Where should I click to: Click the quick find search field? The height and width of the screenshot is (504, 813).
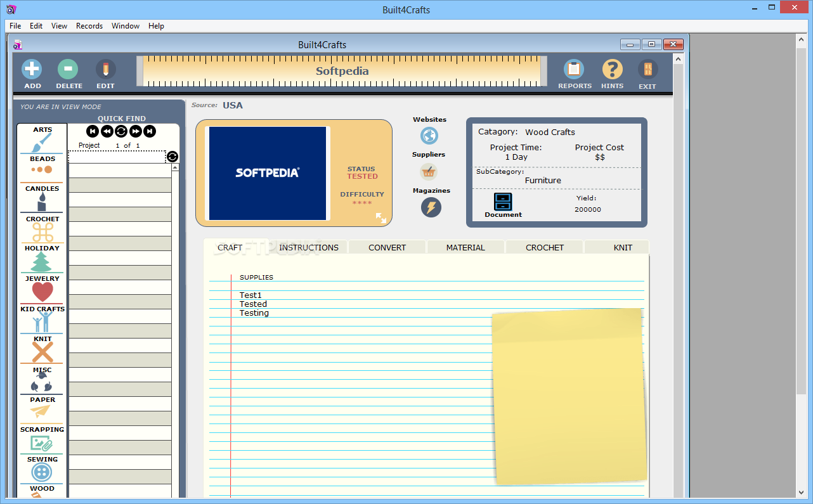coord(117,157)
